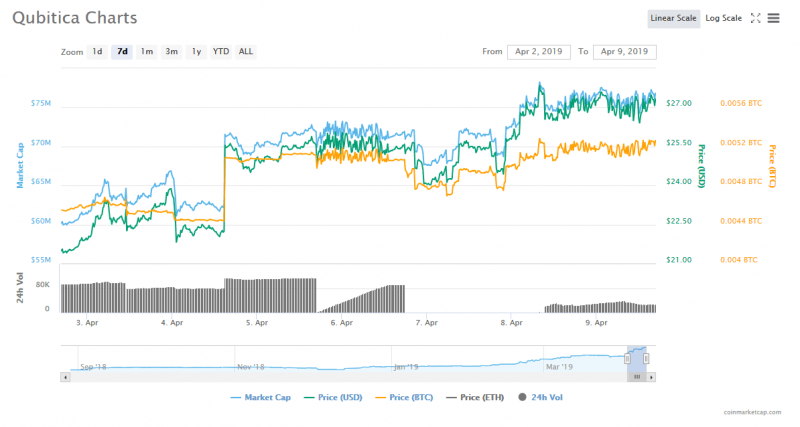Open the chart hamburger context menu
The height and width of the screenshot is (427, 800).
pyautogui.click(x=775, y=18)
